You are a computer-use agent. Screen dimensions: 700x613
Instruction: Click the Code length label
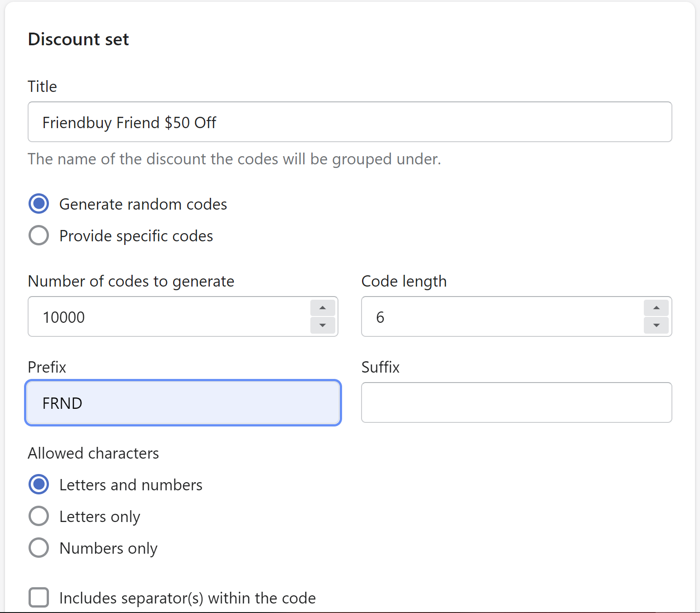pos(404,281)
